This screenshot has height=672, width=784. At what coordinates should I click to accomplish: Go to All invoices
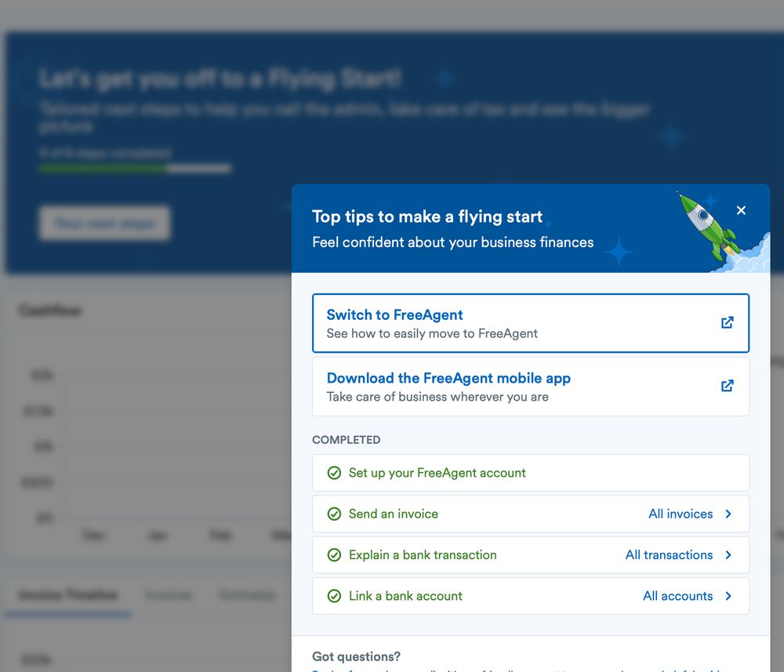coord(681,514)
